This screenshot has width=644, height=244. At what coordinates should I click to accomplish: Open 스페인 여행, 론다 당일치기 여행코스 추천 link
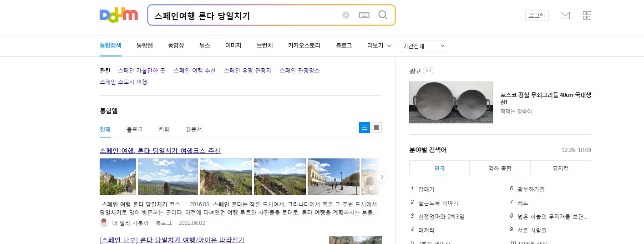tap(160, 151)
